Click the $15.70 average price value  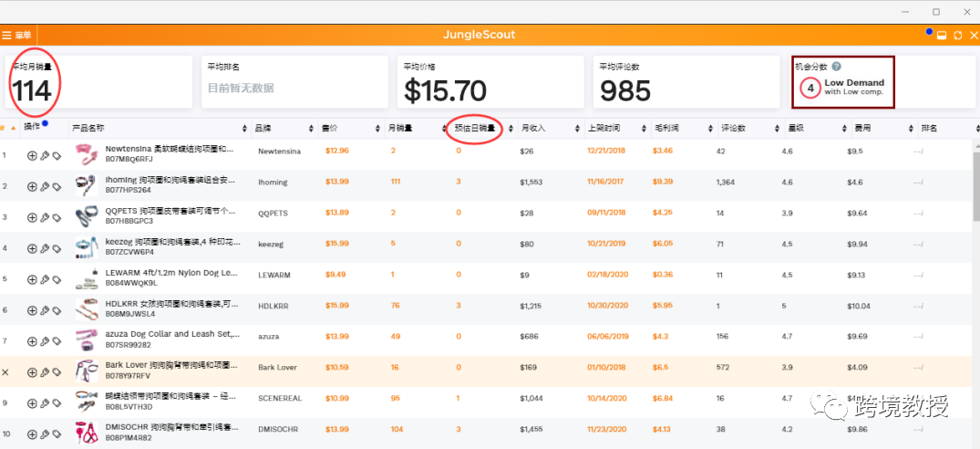(445, 91)
